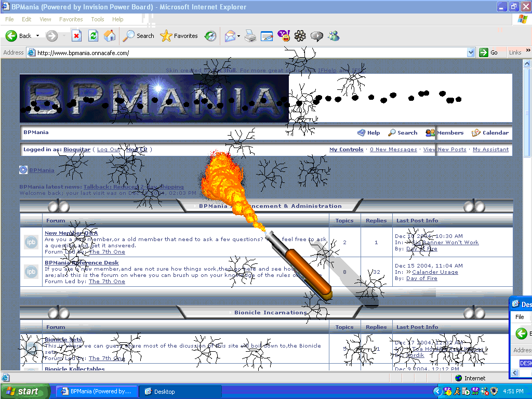Image resolution: width=532 pixels, height=399 pixels.
Task: Click the Mail envelope icon
Action: (230, 36)
